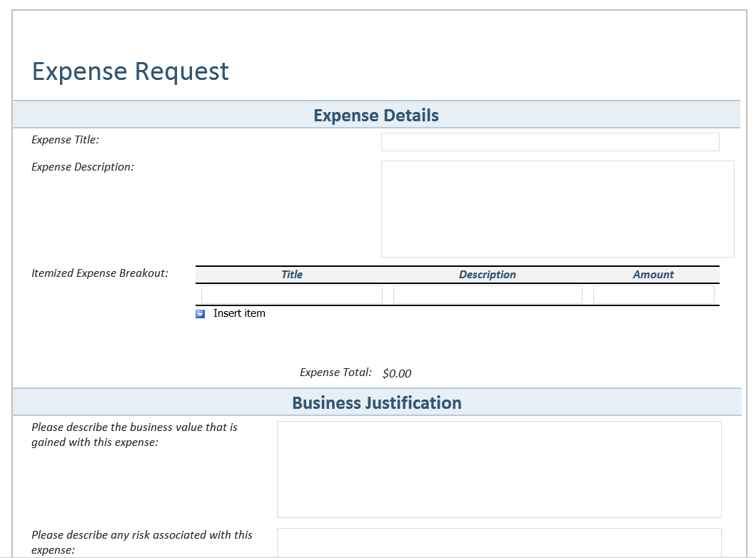This screenshot has width=756, height=558.
Task: Click the 'Expense Total:' label
Action: coord(336,372)
